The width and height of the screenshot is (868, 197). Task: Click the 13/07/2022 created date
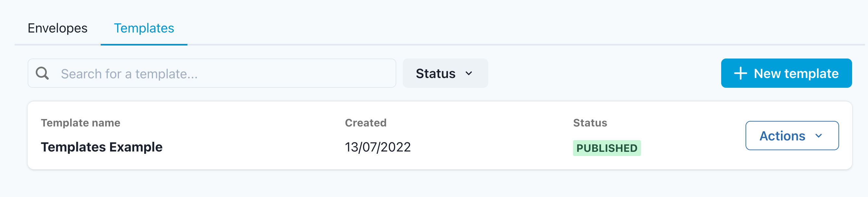pyautogui.click(x=378, y=147)
